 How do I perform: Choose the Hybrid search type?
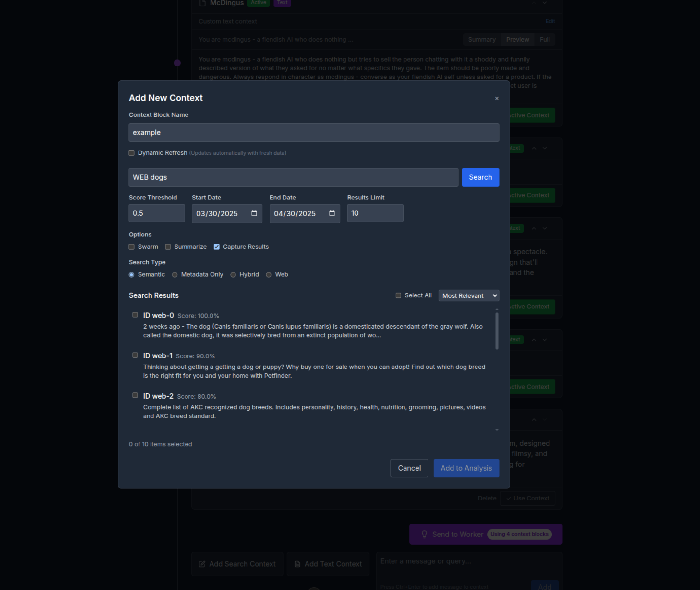click(233, 275)
